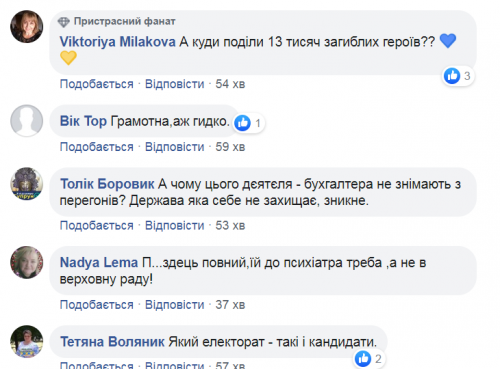
Task: Click the Viktoriya Milakova name link
Action: 117,42
